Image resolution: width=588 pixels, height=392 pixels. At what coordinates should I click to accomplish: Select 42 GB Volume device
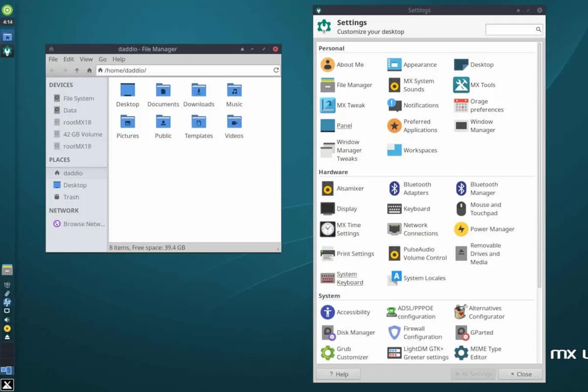(x=82, y=134)
